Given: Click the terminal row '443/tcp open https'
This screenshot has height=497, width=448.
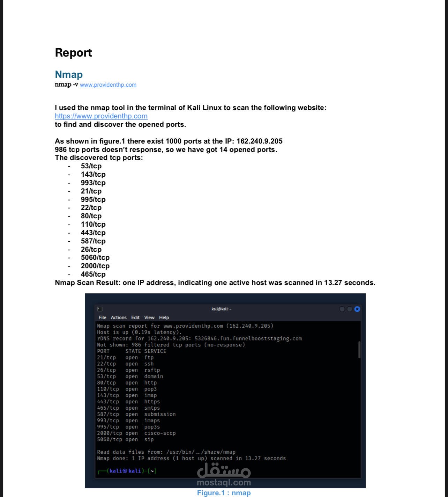Looking at the screenshot, I should point(128,401).
